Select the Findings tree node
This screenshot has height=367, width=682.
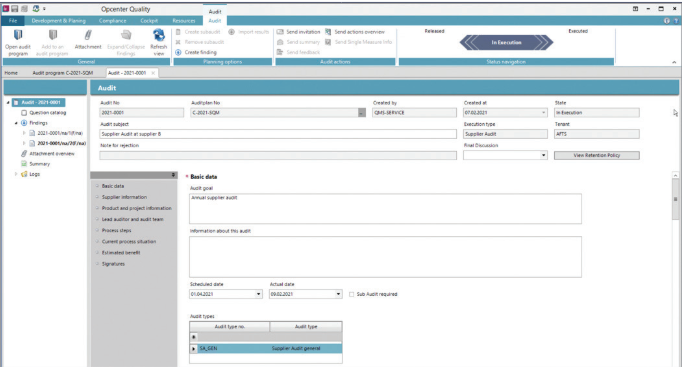click(38, 123)
